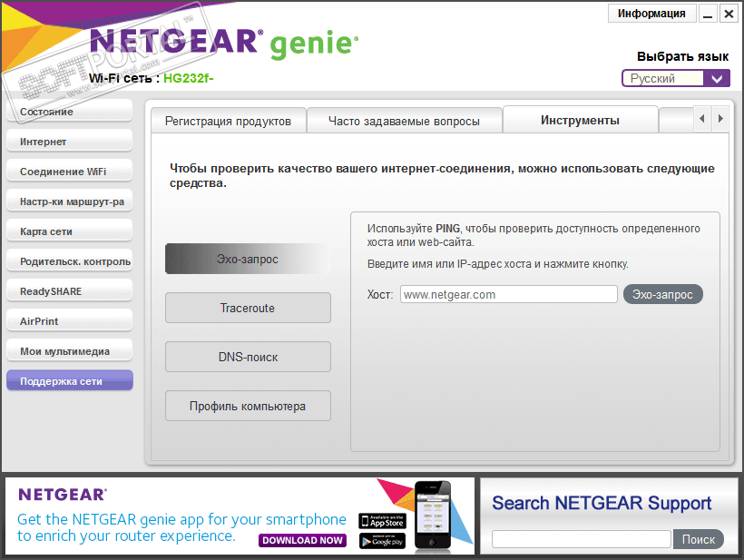The height and width of the screenshot is (560, 744).
Task: Select the Traceroute tool
Action: coord(248,308)
